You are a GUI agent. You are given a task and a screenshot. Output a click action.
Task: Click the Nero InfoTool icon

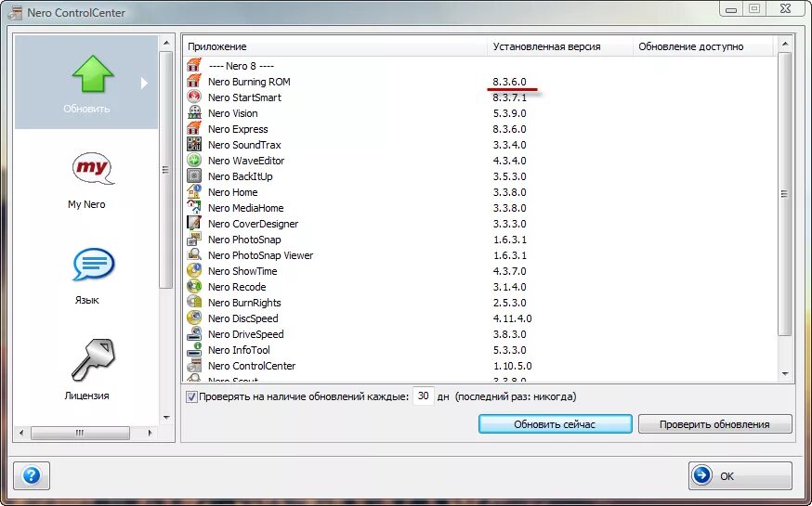tap(194, 350)
